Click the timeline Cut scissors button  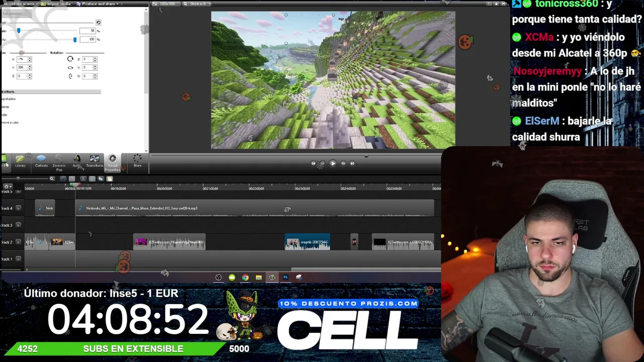(x=83, y=178)
